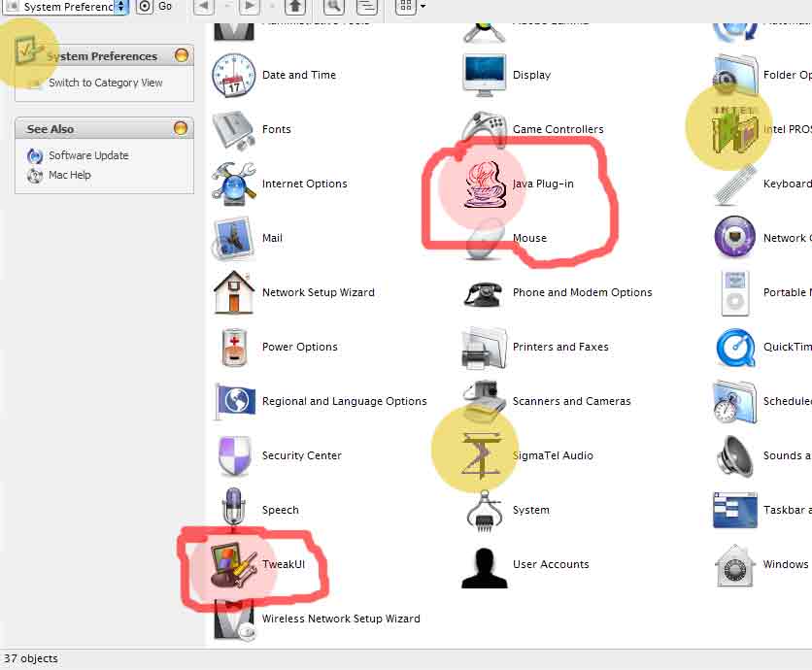Viewport: 812px width, 670px height.
Task: Open the Java Plug-in control panel icon
Action: pos(484,184)
